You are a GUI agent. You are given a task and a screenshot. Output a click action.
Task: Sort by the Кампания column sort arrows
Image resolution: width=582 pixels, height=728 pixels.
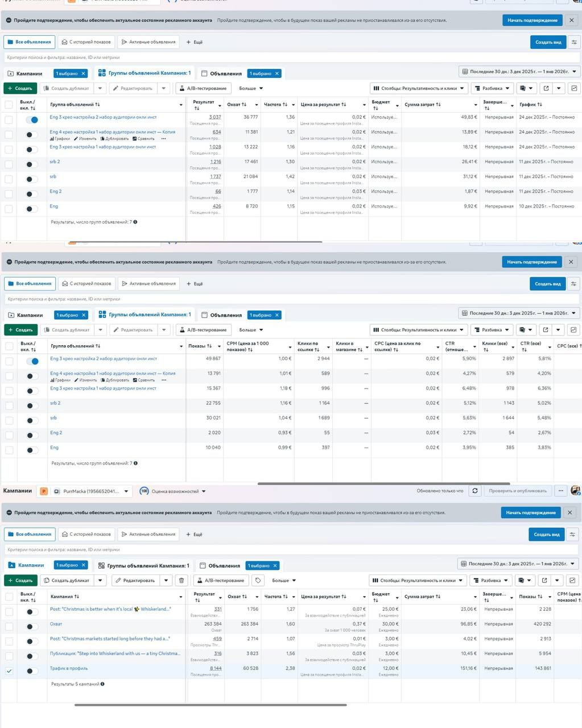pos(77,597)
